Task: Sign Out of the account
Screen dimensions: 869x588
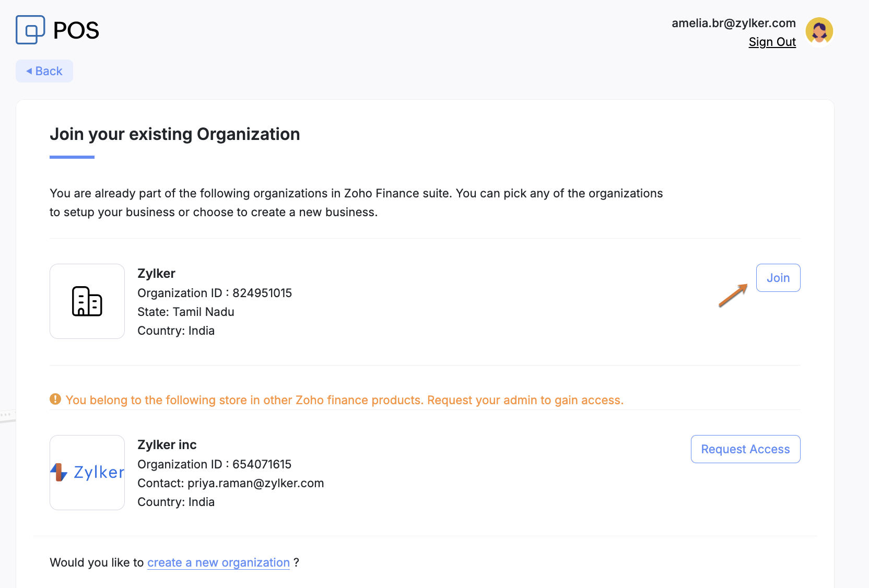Action: (772, 42)
